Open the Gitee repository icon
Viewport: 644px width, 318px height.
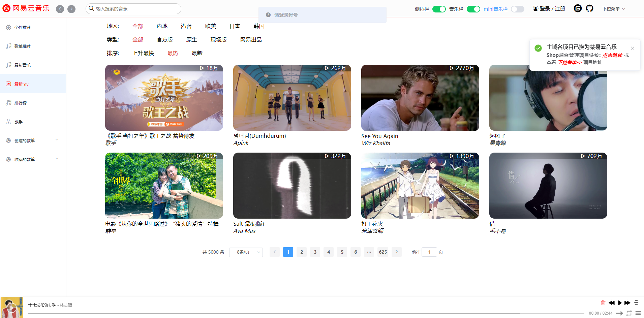(578, 8)
